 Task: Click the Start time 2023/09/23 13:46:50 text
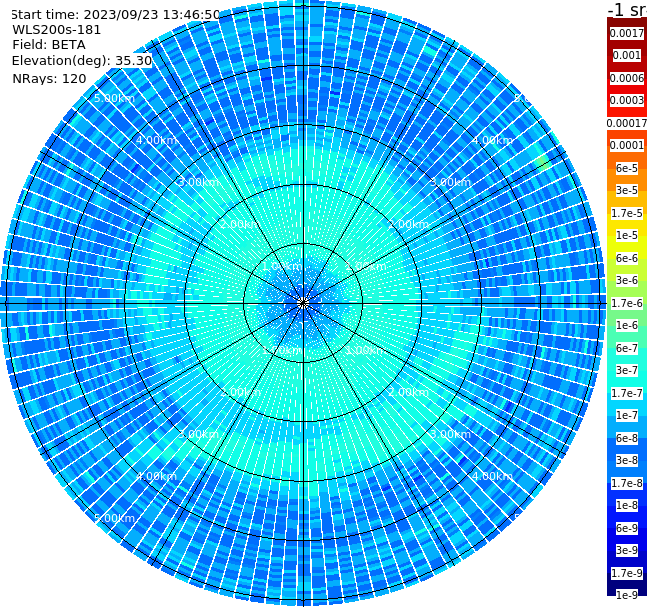point(115,14)
